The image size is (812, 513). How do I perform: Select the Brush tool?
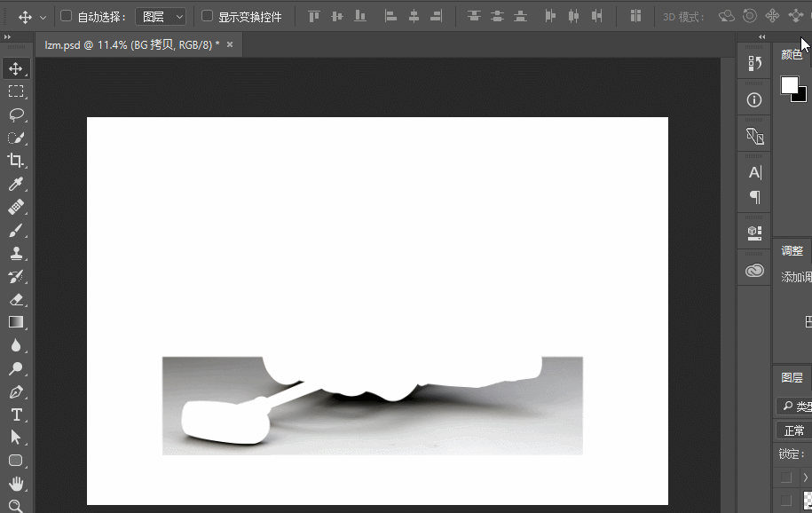pyautogui.click(x=16, y=230)
